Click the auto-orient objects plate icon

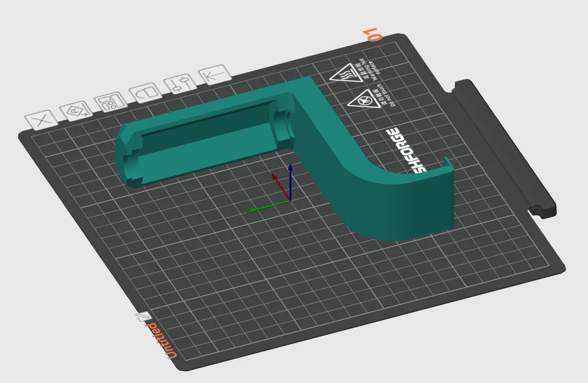pos(76,111)
